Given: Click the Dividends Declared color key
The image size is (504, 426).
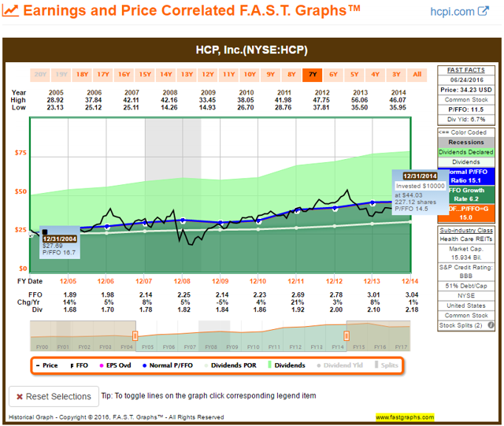Looking at the screenshot, I should [465, 152].
